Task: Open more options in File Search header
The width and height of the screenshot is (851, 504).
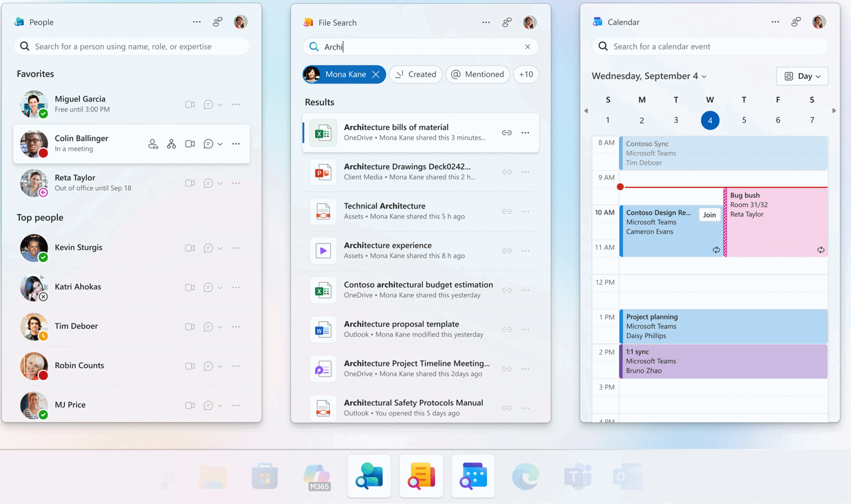Action: [486, 23]
